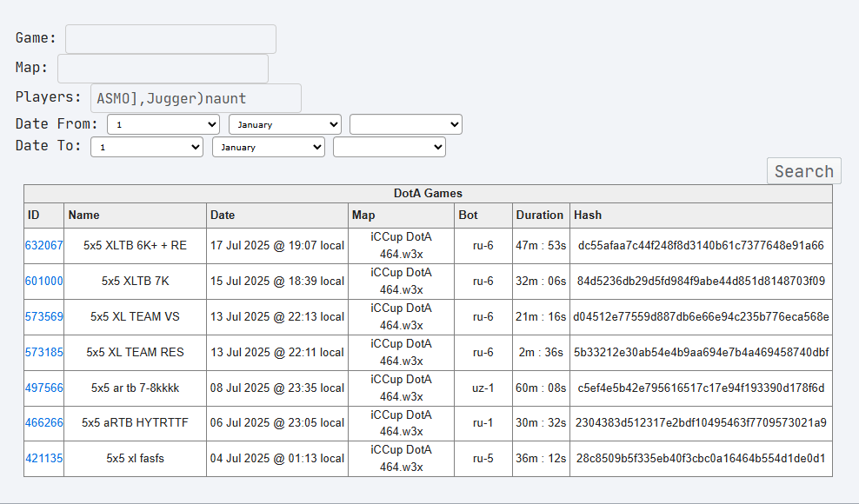Click date 13 Jul 2025 @ 22:11 local

pyautogui.click(x=277, y=352)
